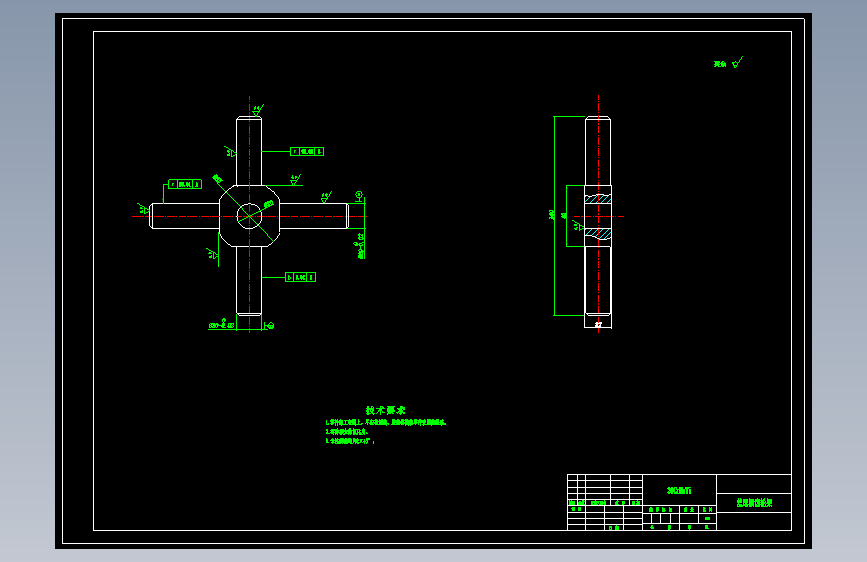Click the roughness symbol on the left arm tip
The width and height of the screenshot is (867, 562).
[x=144, y=209]
